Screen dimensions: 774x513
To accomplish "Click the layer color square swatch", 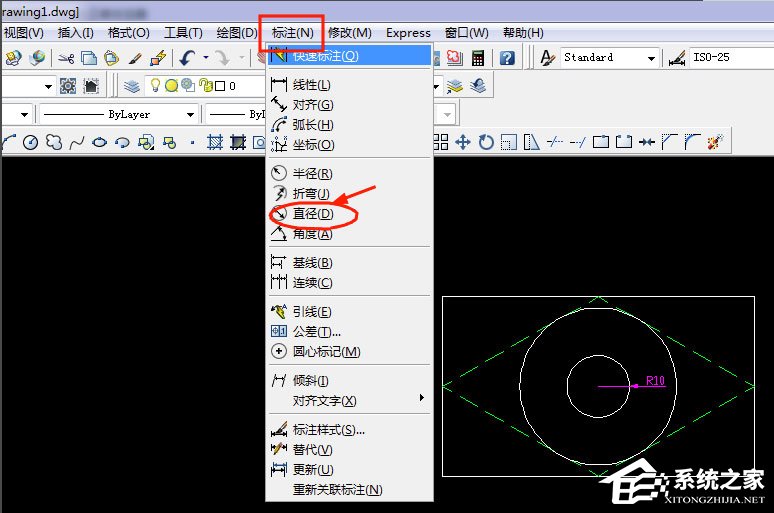I will coord(219,86).
